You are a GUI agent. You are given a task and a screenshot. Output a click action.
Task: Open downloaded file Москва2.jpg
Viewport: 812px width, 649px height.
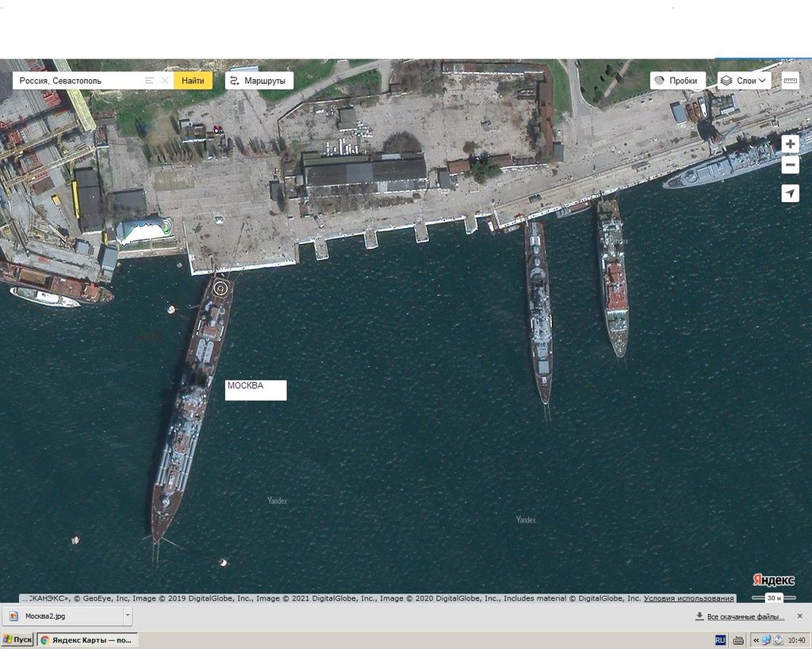click(x=63, y=616)
